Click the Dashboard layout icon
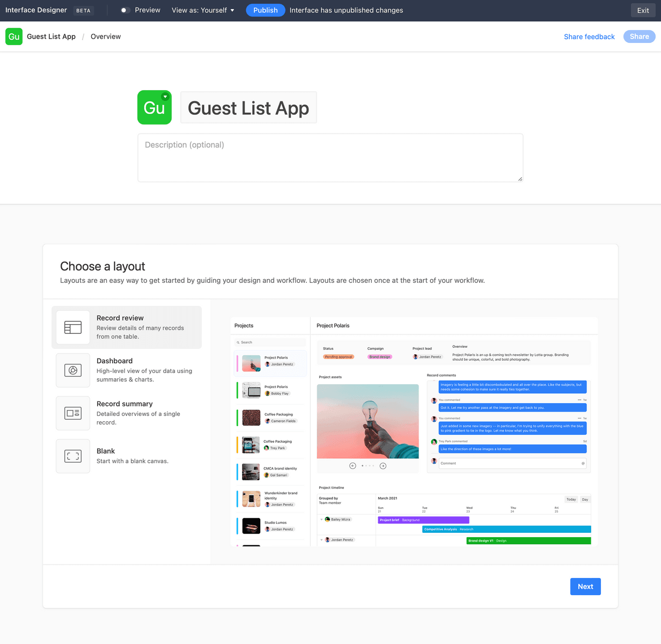 click(x=73, y=370)
